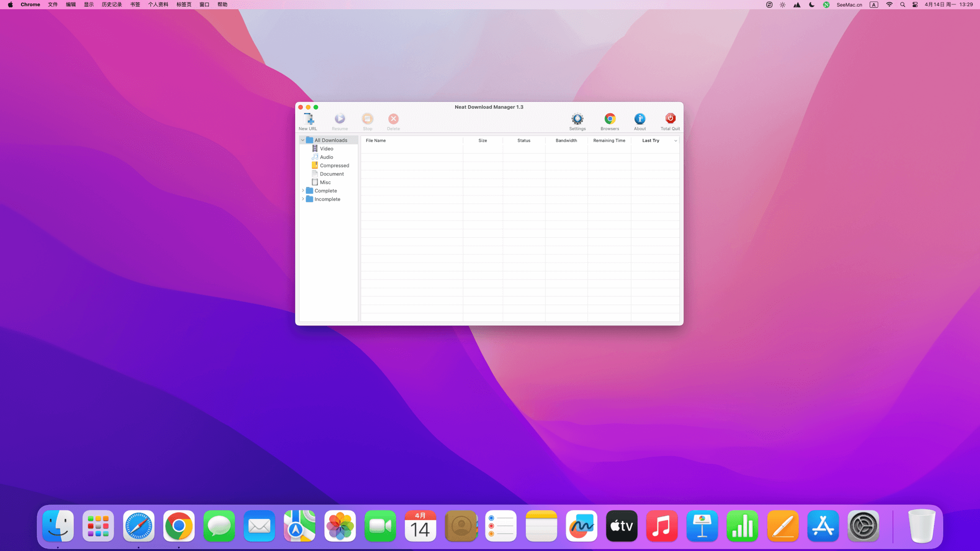Screen dimensions: 980x551
Task: Open Settings from the toolbar
Action: click(577, 119)
